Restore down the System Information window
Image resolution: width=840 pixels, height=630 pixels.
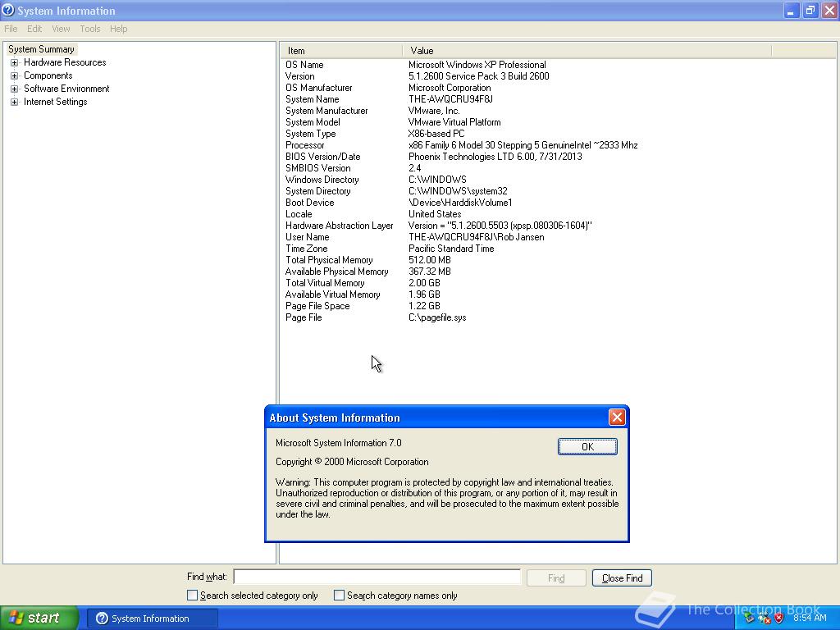(810, 11)
